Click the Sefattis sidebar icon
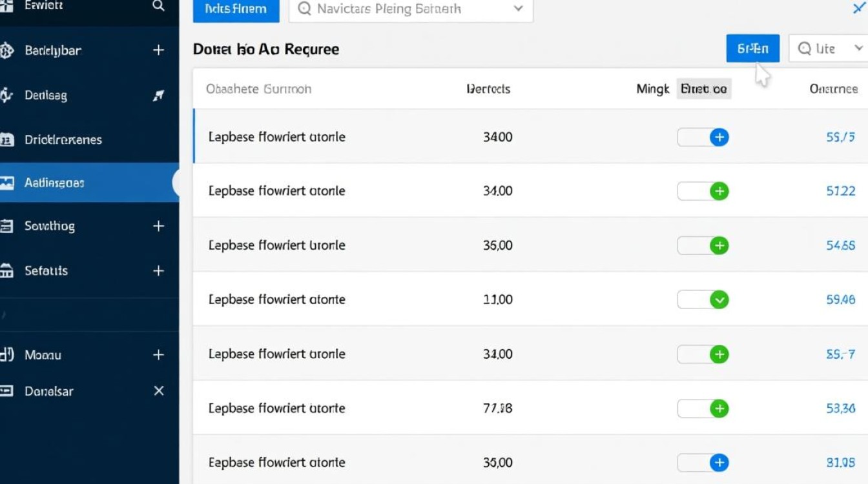 pyautogui.click(x=6, y=271)
